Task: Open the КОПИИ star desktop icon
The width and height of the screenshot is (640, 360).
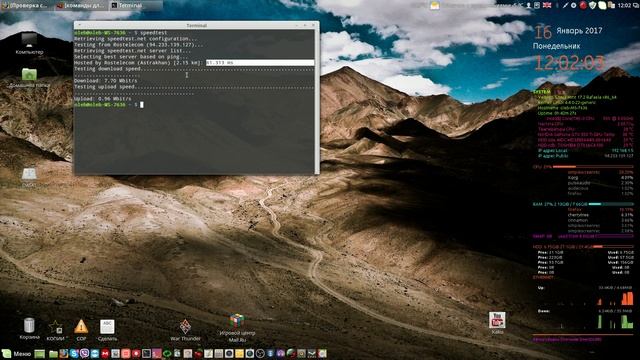Action: 55,330
